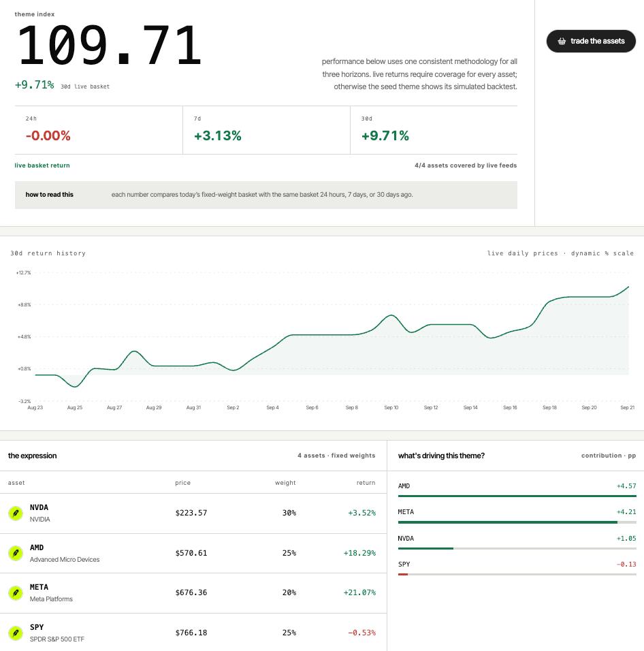Click the NVDA contribution bar
Screen dimensions: 644x651
[x=517, y=548]
